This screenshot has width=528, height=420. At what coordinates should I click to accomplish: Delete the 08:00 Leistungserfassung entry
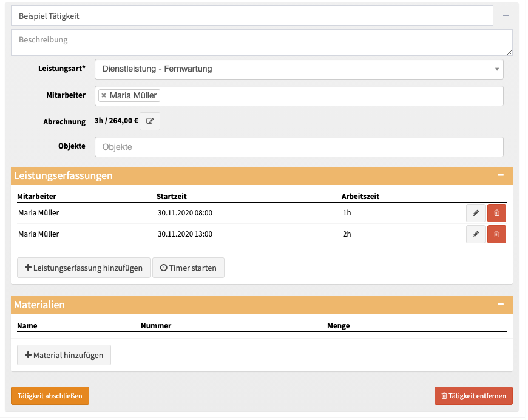pos(496,213)
